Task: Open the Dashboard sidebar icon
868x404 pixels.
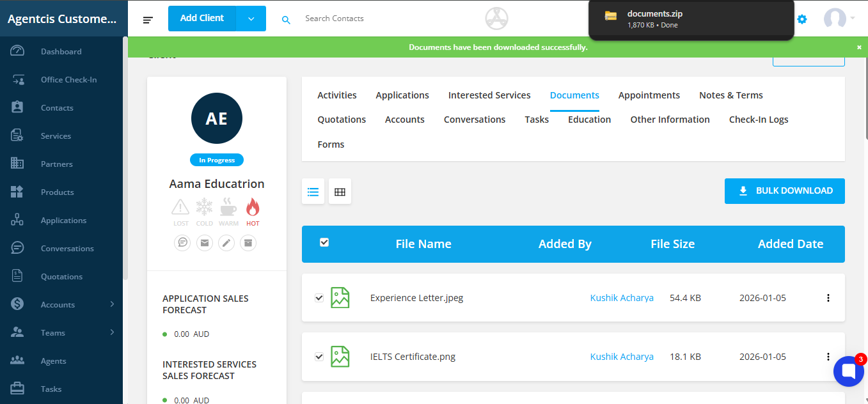Action: pos(17,51)
